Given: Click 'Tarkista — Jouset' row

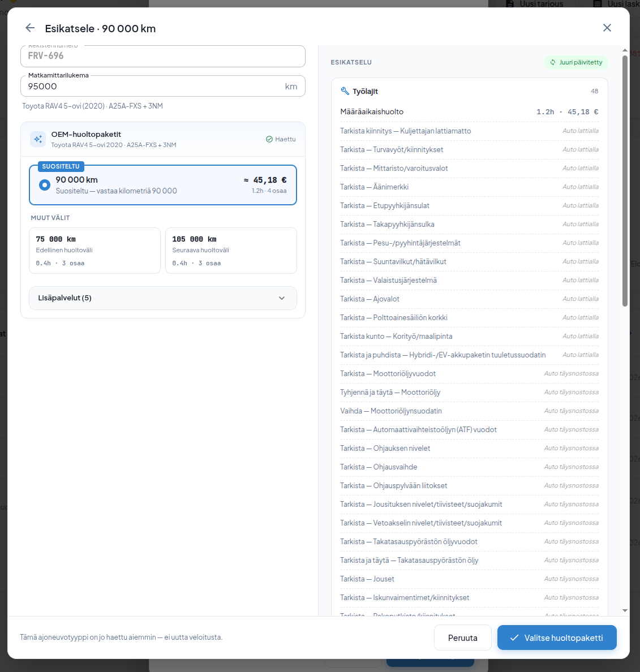Looking at the screenshot, I should coord(470,579).
